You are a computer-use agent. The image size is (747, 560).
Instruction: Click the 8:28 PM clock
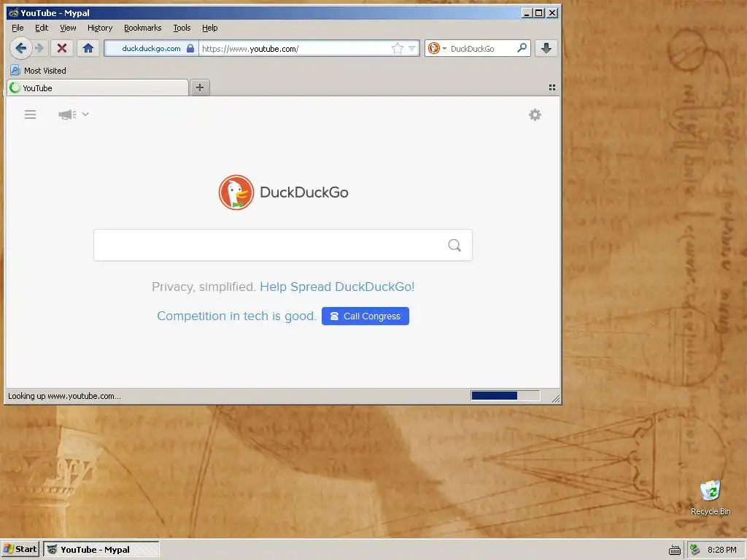click(x=721, y=550)
